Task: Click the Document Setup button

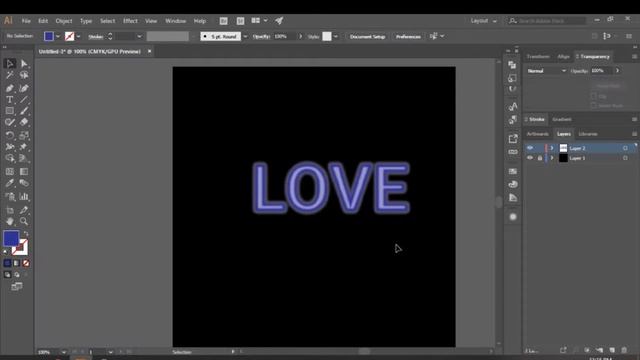Action: (367, 36)
